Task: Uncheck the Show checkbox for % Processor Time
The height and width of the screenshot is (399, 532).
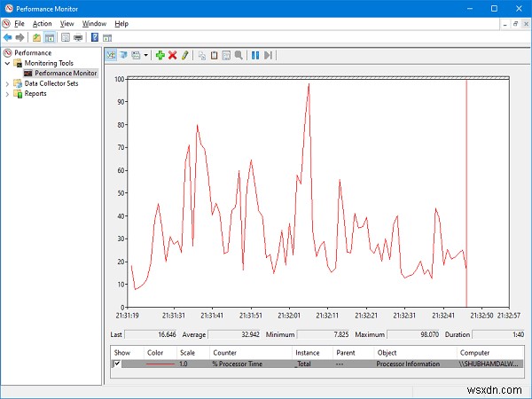Action: pos(116,364)
